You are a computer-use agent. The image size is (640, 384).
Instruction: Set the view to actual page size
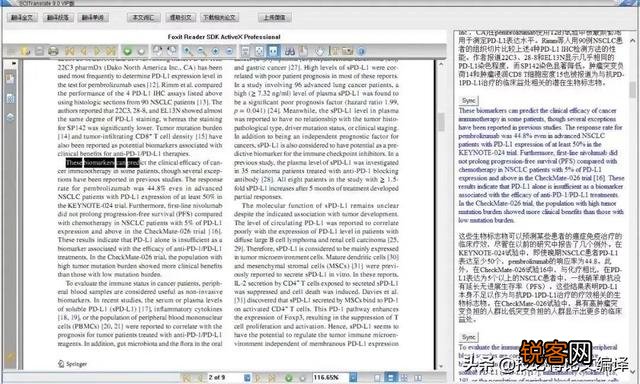[x=245, y=51]
